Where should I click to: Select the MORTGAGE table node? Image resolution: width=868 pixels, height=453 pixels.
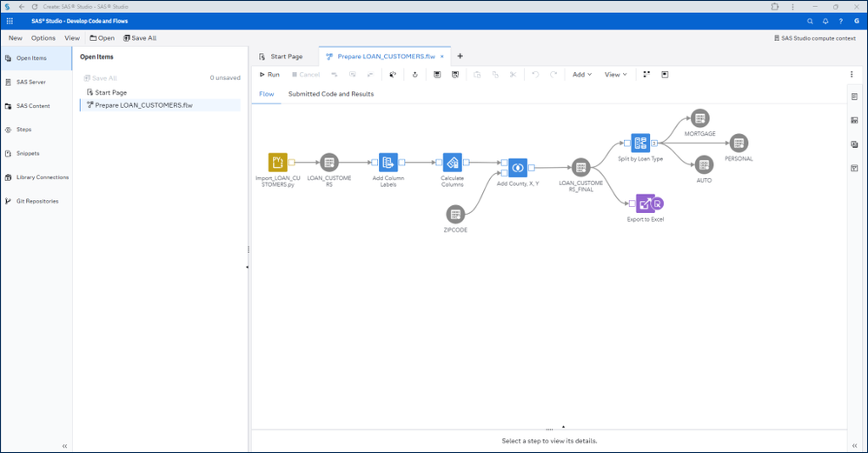point(699,118)
